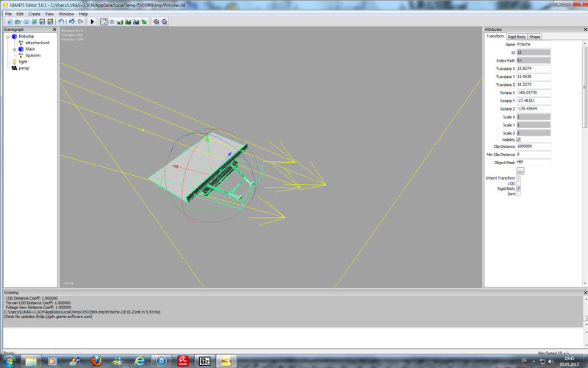Close the Scripting panel
The width and height of the screenshot is (588, 368).
click(x=585, y=292)
